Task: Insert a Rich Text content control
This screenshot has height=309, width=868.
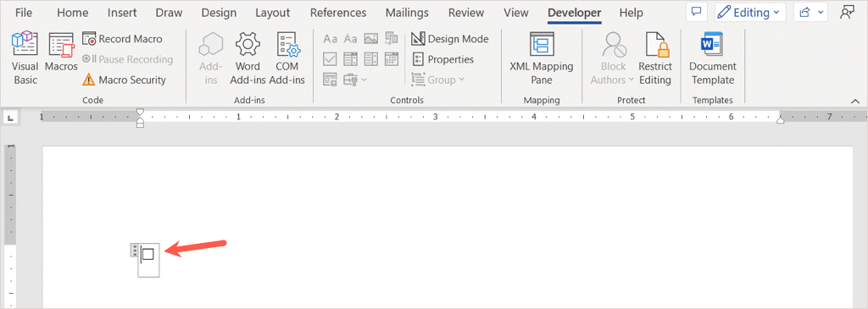Action: [x=331, y=39]
